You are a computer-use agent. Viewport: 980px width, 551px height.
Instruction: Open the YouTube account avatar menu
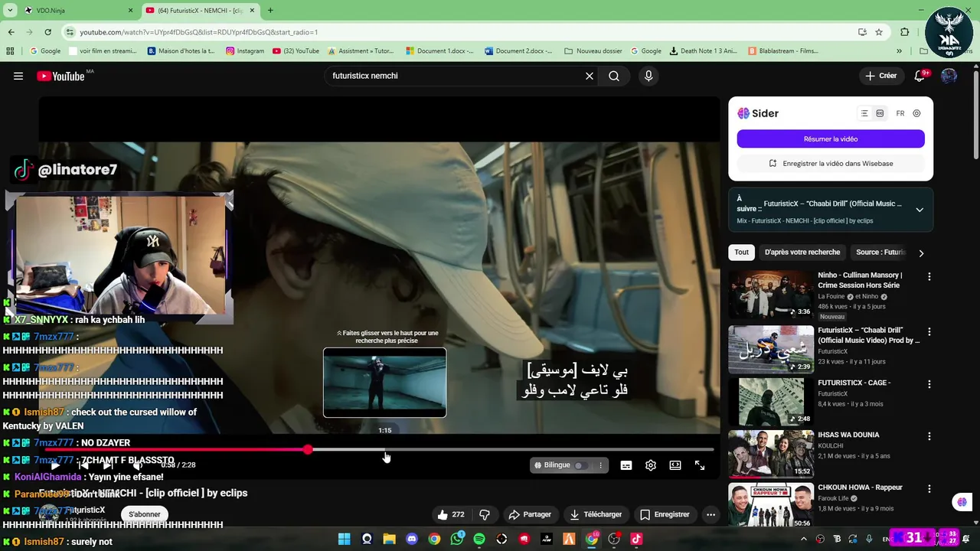(x=949, y=76)
